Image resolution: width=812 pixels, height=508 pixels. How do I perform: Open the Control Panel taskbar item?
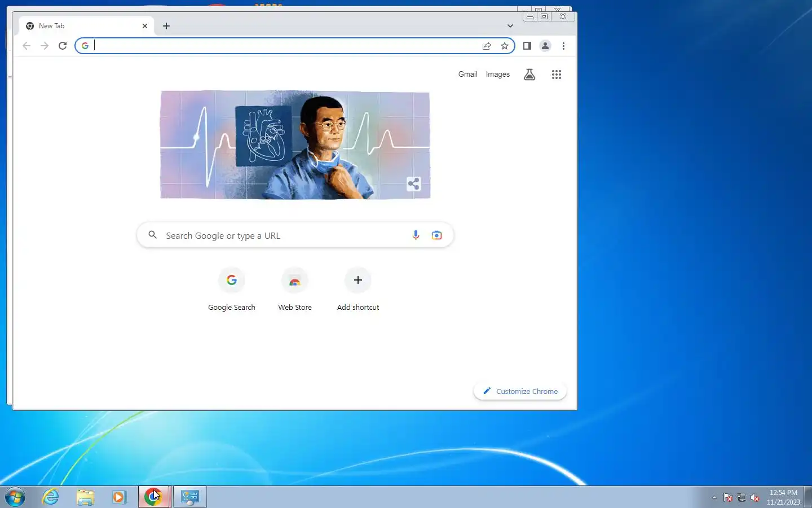[x=189, y=497]
